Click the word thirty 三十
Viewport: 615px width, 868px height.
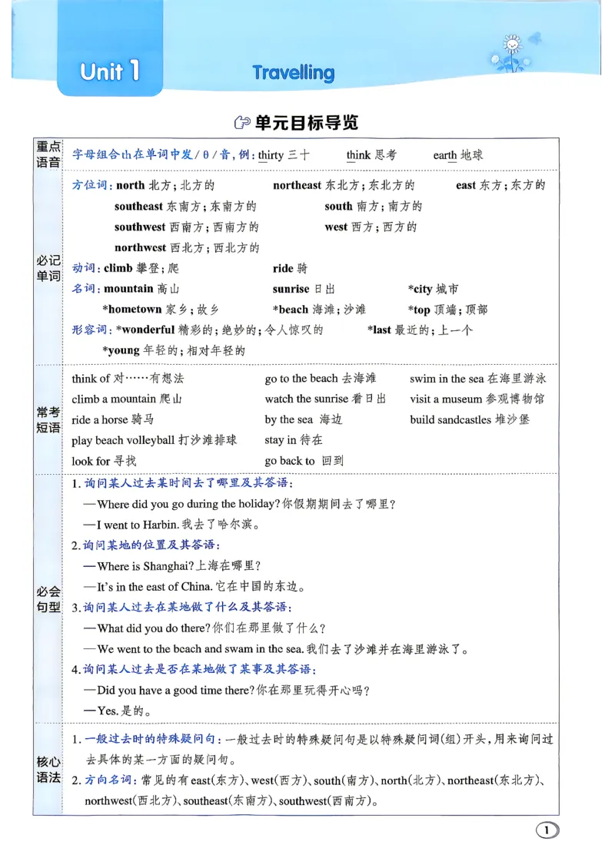(x=284, y=155)
